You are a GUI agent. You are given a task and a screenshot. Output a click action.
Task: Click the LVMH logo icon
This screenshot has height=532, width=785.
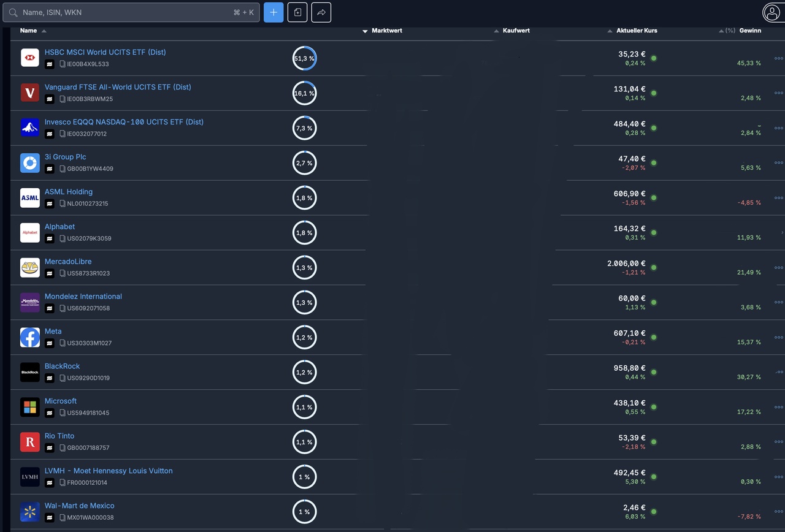pos(30,477)
